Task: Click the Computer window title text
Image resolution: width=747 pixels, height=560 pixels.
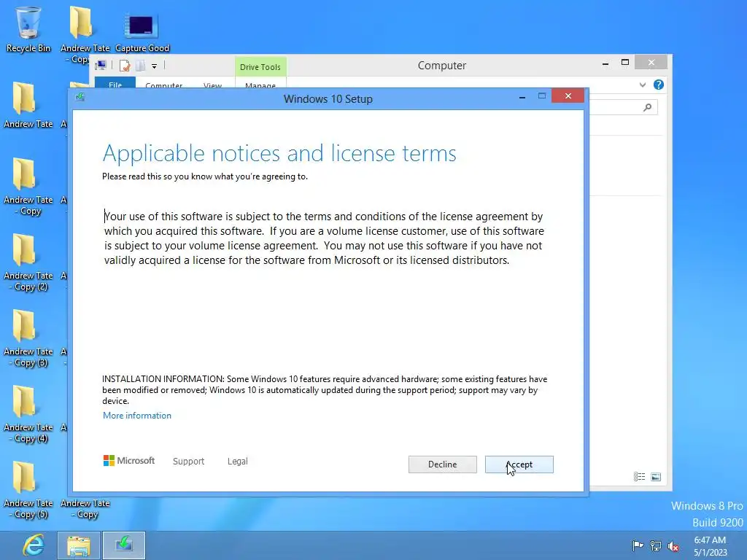Action: (x=441, y=65)
